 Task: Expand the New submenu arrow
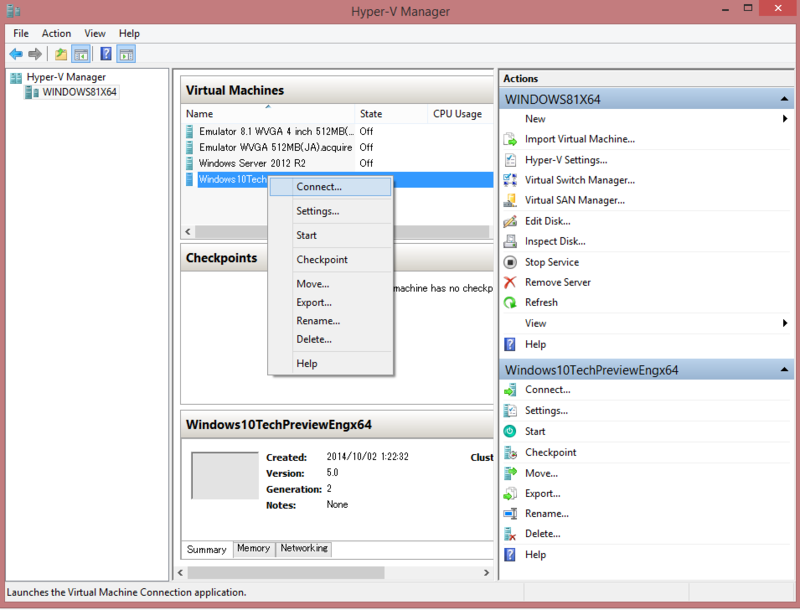pyautogui.click(x=785, y=119)
